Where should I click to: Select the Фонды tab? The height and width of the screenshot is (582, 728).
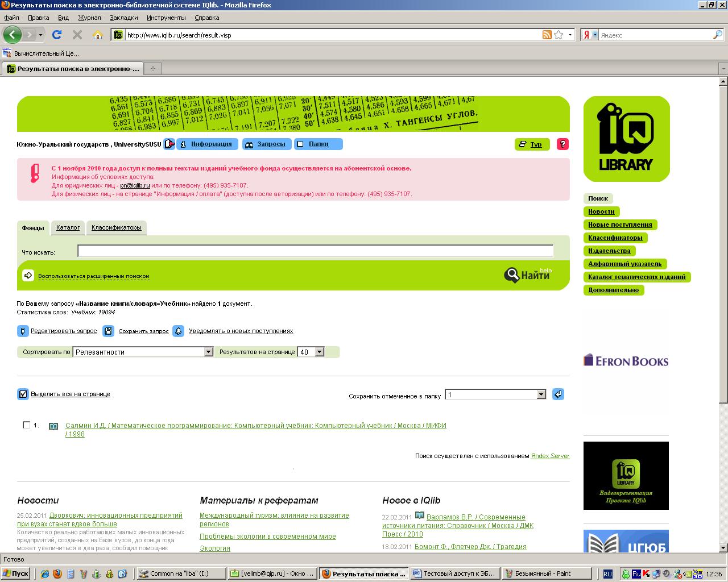[x=33, y=227]
